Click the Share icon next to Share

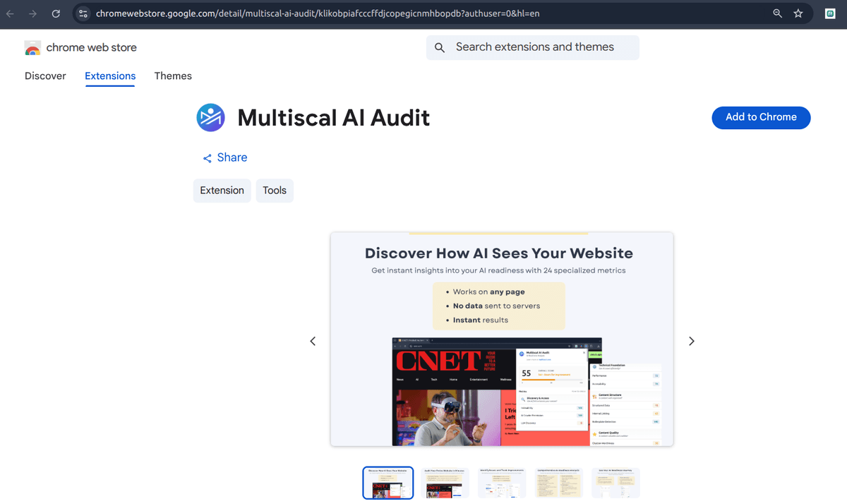tap(206, 157)
